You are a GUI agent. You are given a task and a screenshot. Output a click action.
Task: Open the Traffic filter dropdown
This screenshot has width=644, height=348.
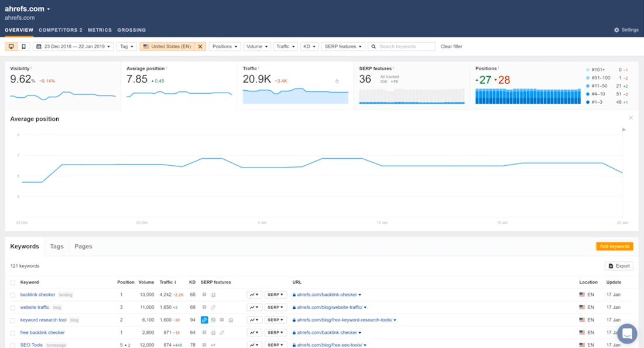[x=285, y=46]
